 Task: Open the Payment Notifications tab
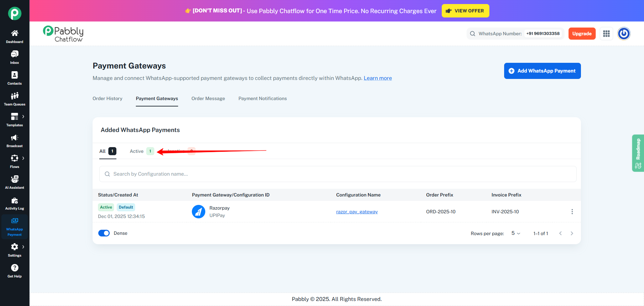pos(263,98)
